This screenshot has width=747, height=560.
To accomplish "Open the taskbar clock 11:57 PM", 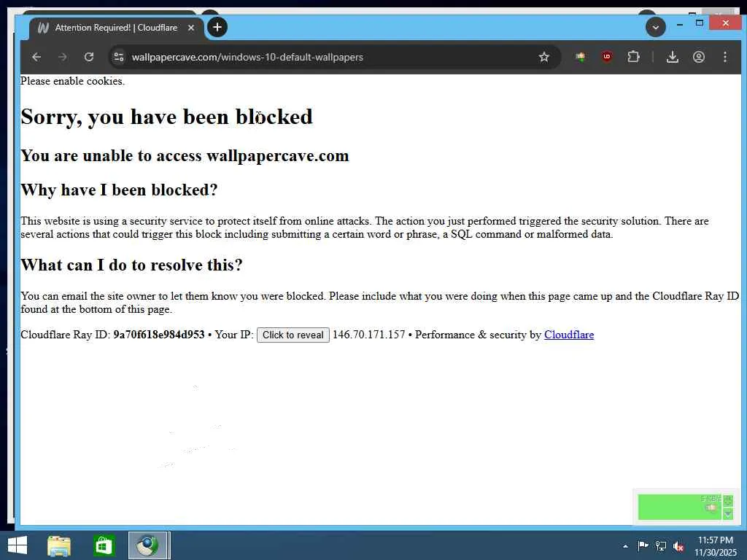I will pyautogui.click(x=715, y=540).
